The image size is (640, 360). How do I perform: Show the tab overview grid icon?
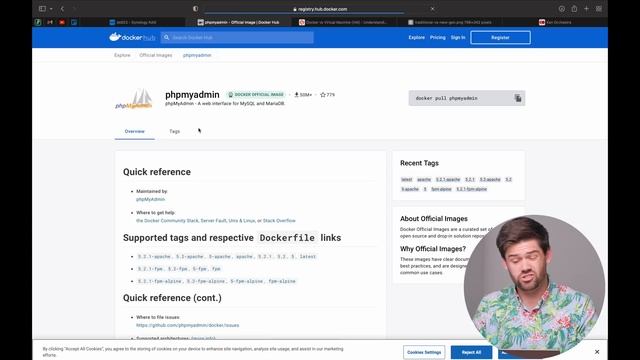click(x=599, y=9)
